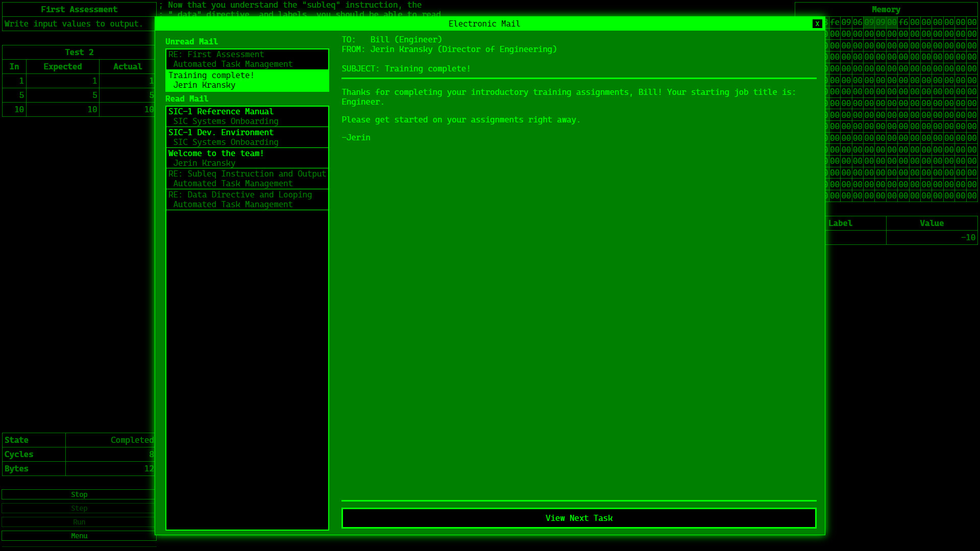Click the Memory panel title
The image size is (980, 551).
tap(887, 9)
